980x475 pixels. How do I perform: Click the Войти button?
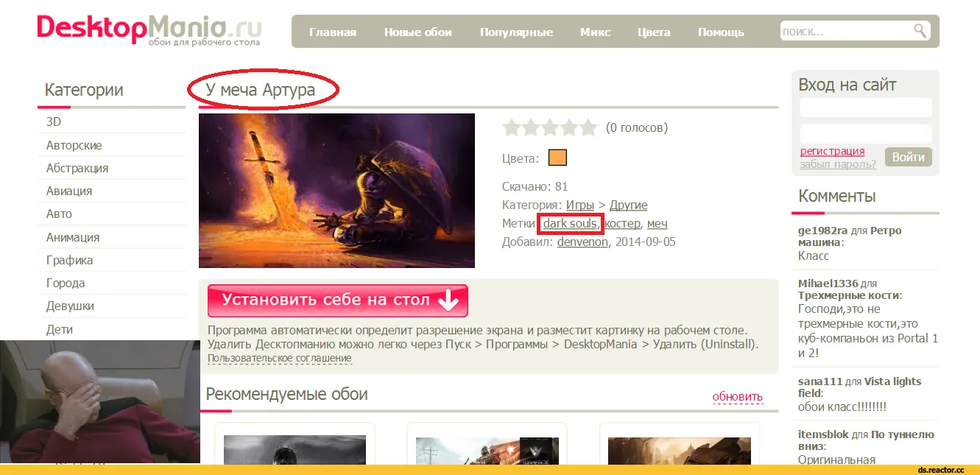click(909, 157)
